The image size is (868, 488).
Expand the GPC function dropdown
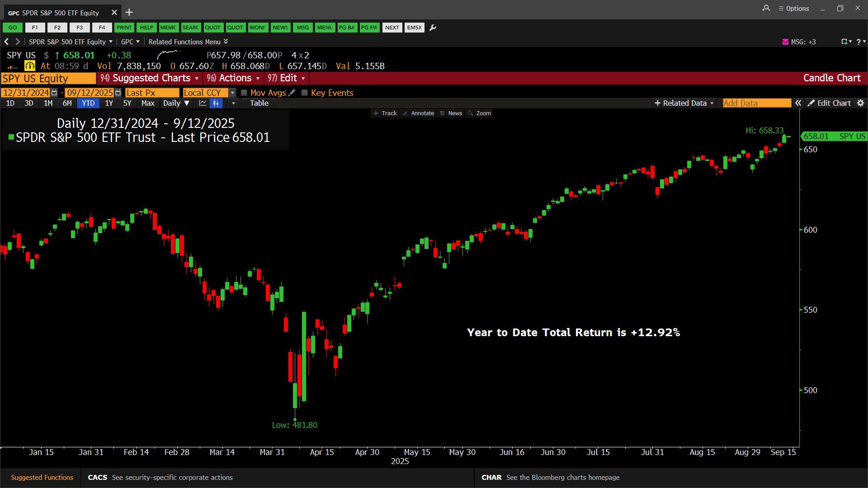coord(130,42)
